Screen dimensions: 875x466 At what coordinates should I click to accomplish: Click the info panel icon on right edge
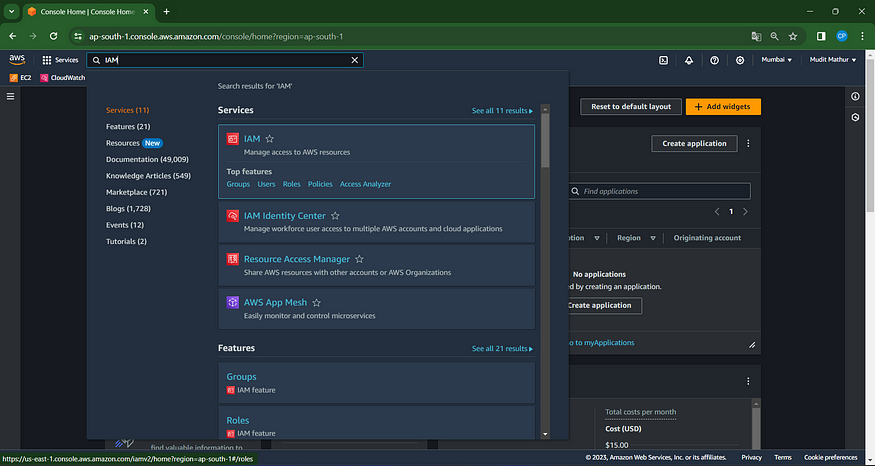(855, 97)
